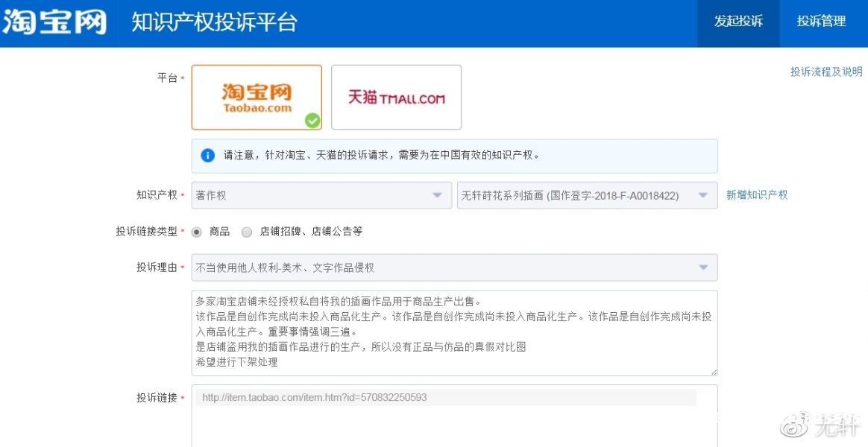Open the 投诉理由 dropdown
868x447 pixels.
click(x=454, y=267)
